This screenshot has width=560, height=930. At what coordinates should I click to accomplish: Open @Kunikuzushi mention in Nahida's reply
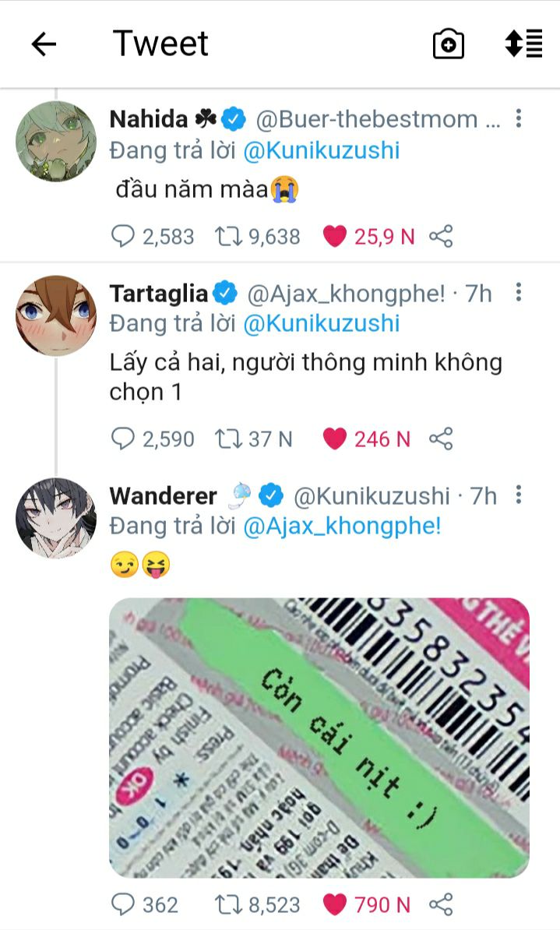[322, 150]
